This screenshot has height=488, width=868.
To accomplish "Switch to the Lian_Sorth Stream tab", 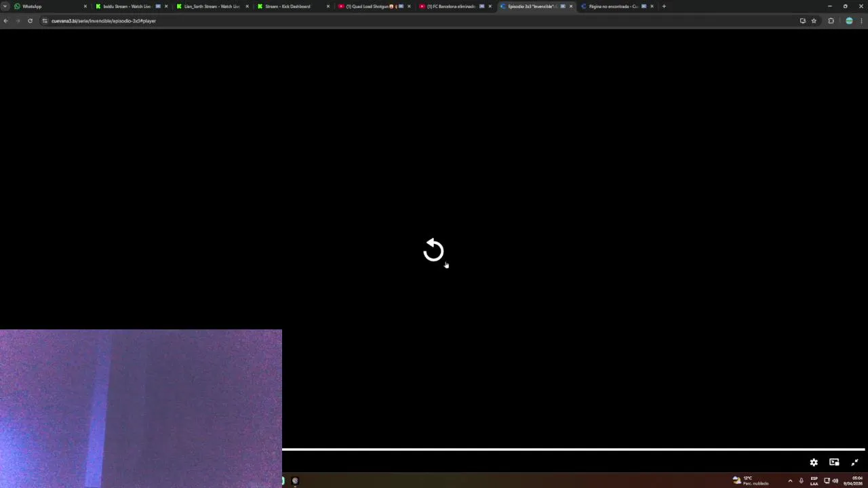I will pos(212,6).
